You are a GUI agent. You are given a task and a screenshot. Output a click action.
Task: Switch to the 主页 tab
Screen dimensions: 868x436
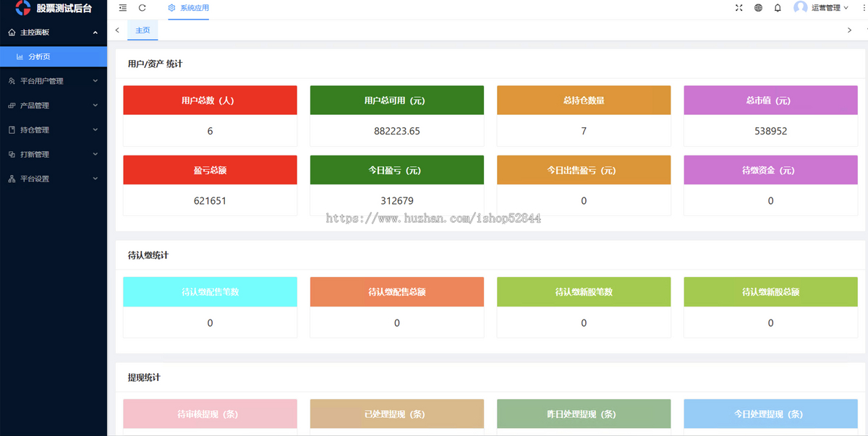point(142,30)
